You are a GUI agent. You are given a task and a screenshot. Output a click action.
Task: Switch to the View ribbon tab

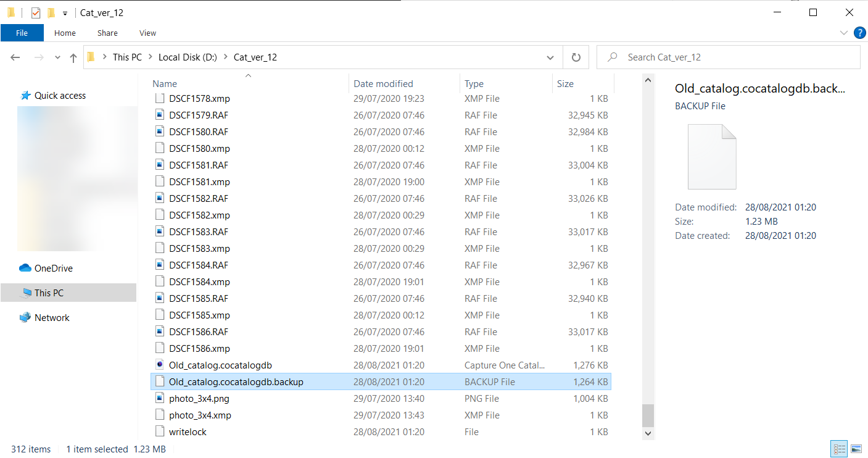point(148,33)
